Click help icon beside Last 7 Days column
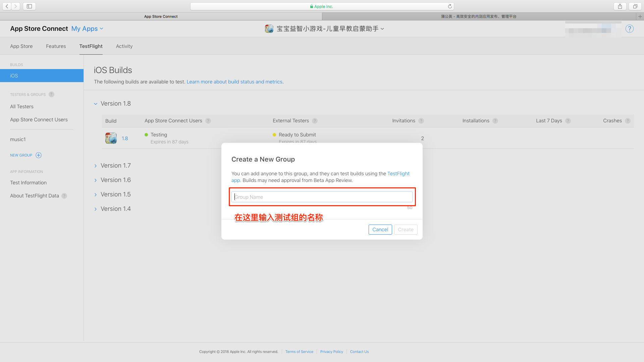 click(568, 121)
